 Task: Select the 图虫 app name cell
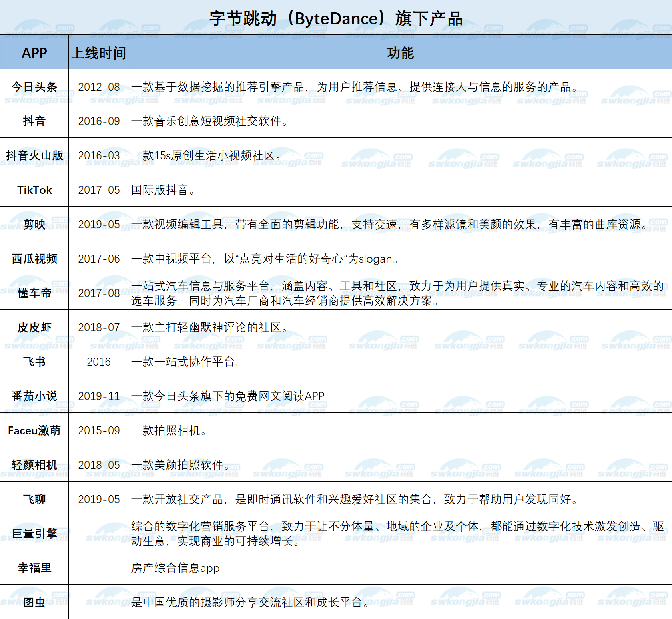tap(34, 602)
